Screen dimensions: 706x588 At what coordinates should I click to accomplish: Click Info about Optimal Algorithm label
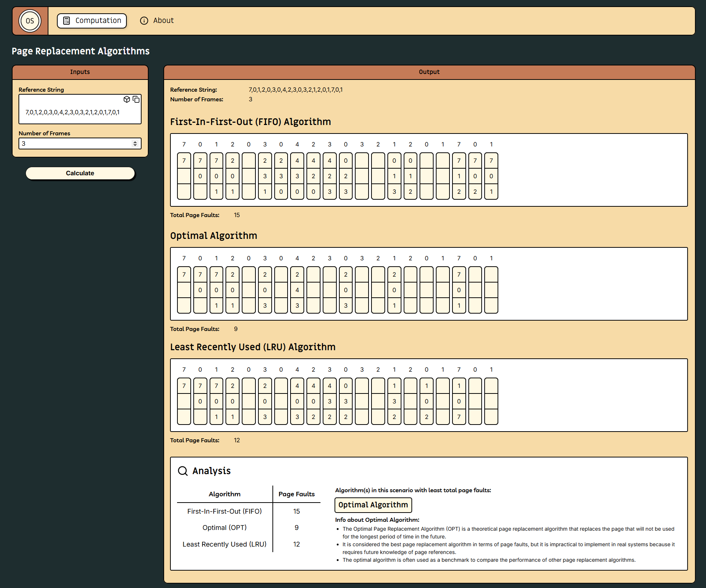point(377,520)
